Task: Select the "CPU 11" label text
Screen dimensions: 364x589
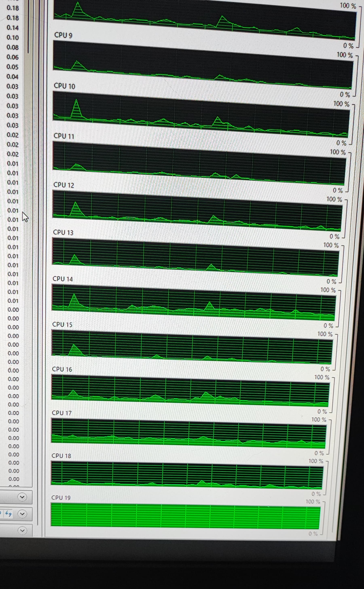Action: (64, 136)
